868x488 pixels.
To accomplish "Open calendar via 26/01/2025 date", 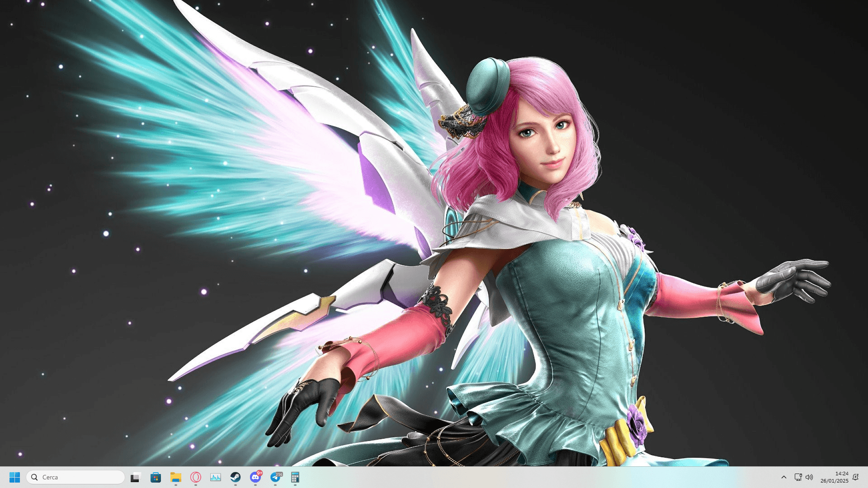I will 834,481.
